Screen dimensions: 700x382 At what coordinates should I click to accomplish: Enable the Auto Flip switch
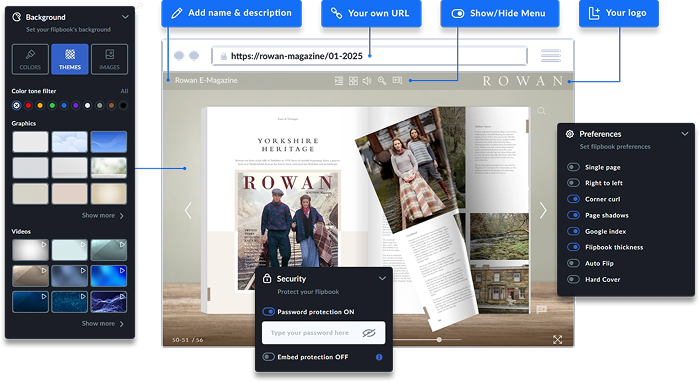(573, 263)
